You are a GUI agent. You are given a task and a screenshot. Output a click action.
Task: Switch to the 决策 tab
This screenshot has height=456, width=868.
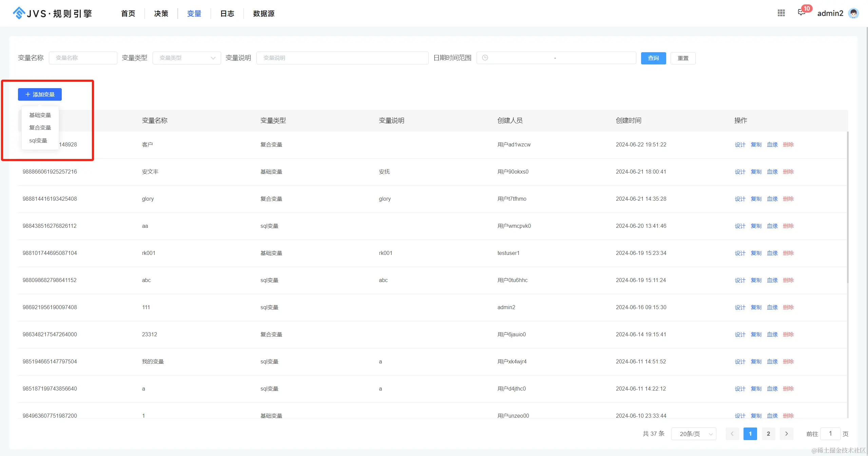(x=161, y=14)
